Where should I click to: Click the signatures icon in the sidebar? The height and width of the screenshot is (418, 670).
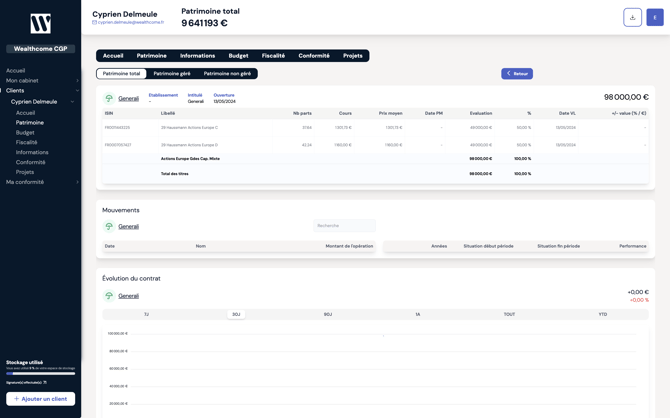click(45, 382)
